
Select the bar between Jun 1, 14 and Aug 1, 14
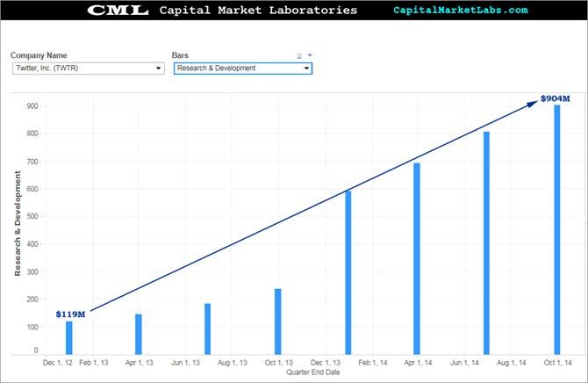pyautogui.click(x=486, y=243)
